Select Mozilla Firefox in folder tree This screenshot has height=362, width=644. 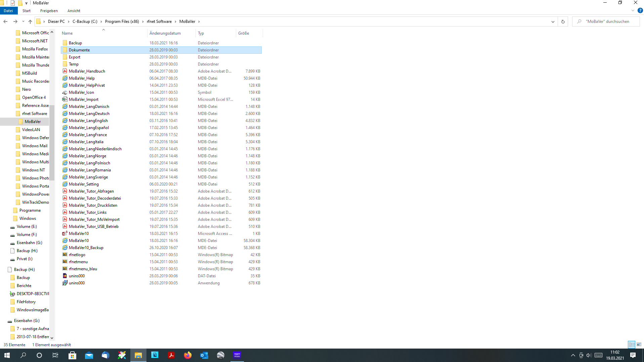[x=35, y=49]
